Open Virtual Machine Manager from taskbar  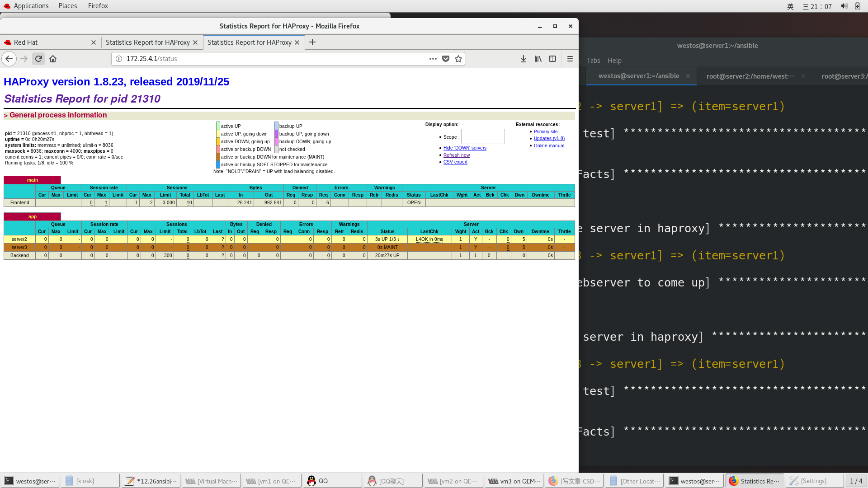(211, 481)
